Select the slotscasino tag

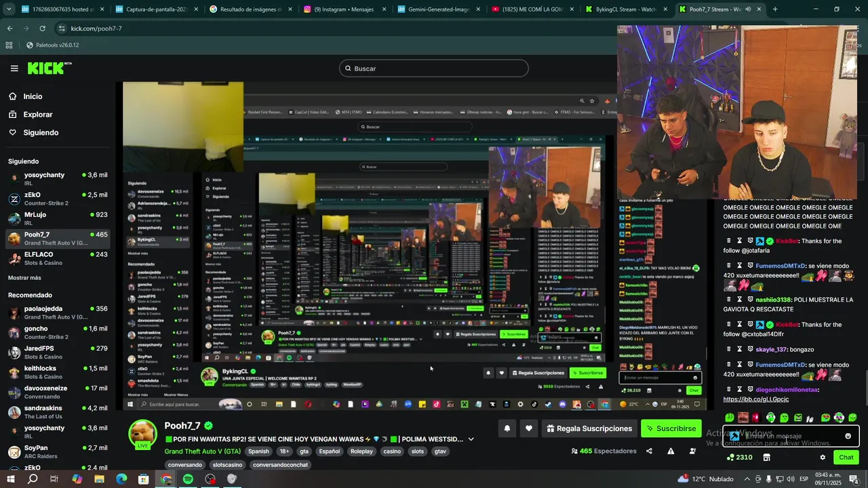(x=227, y=465)
